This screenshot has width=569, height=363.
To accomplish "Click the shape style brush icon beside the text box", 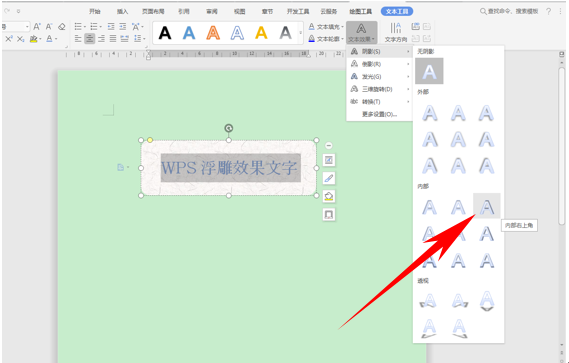I will click(329, 178).
